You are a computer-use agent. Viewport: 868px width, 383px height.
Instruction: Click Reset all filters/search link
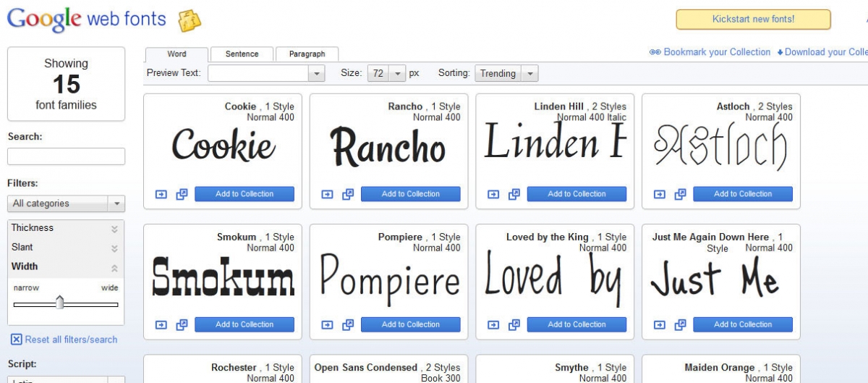71,340
